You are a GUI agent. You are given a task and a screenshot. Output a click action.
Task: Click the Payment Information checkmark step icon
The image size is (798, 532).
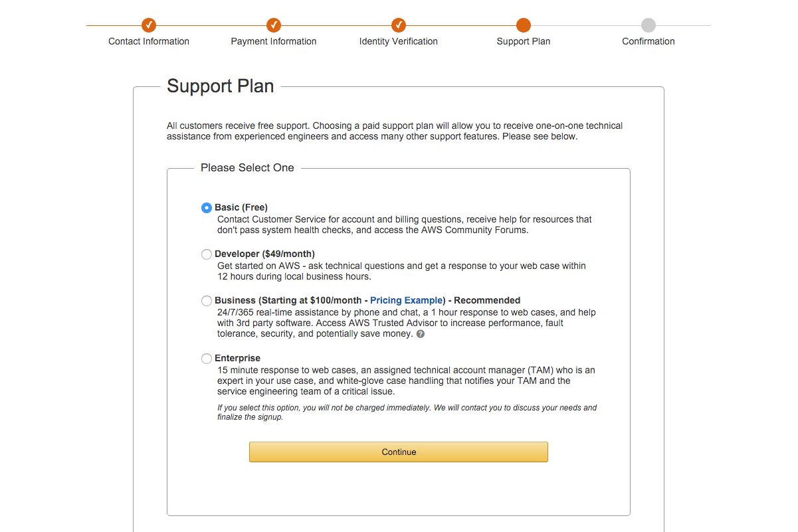pyautogui.click(x=274, y=25)
